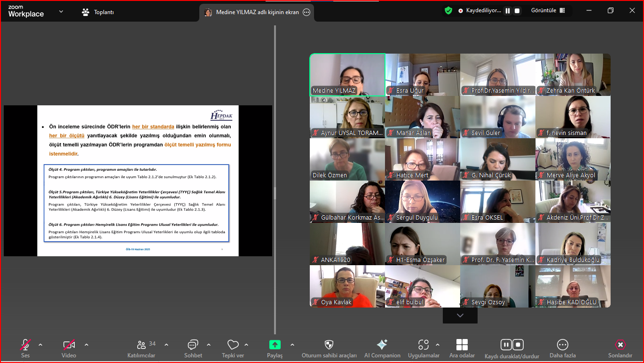This screenshot has width=644, height=363.
Task: Open the Daha fazla more menu
Action: point(562,345)
